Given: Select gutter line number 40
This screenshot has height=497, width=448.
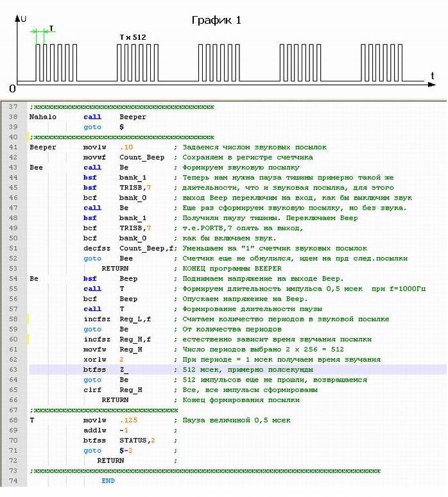Looking at the screenshot, I should [13, 137].
